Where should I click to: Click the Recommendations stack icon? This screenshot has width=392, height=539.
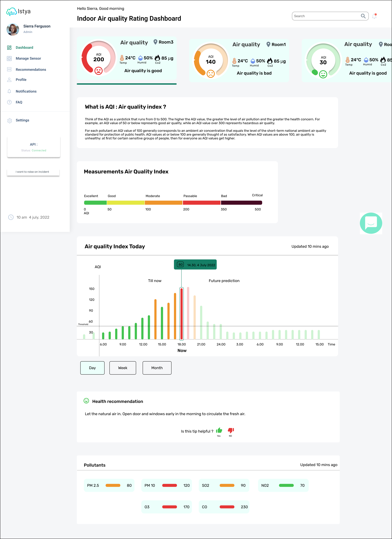click(x=9, y=69)
